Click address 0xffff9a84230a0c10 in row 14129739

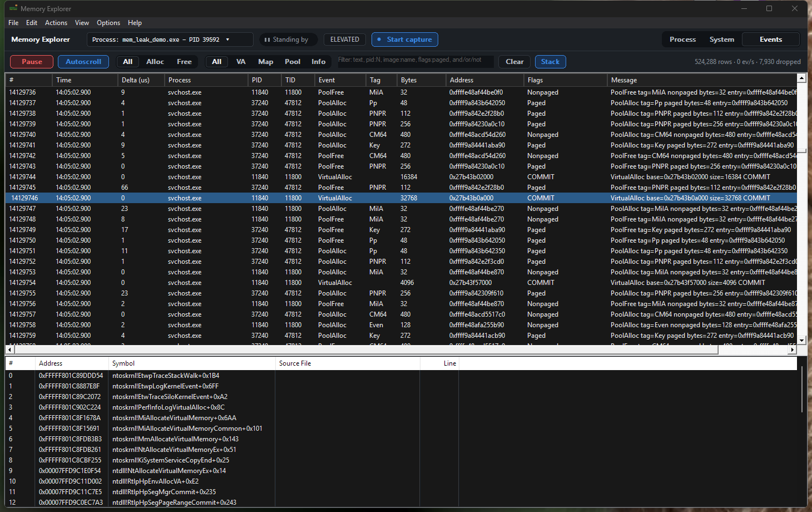pyautogui.click(x=477, y=124)
